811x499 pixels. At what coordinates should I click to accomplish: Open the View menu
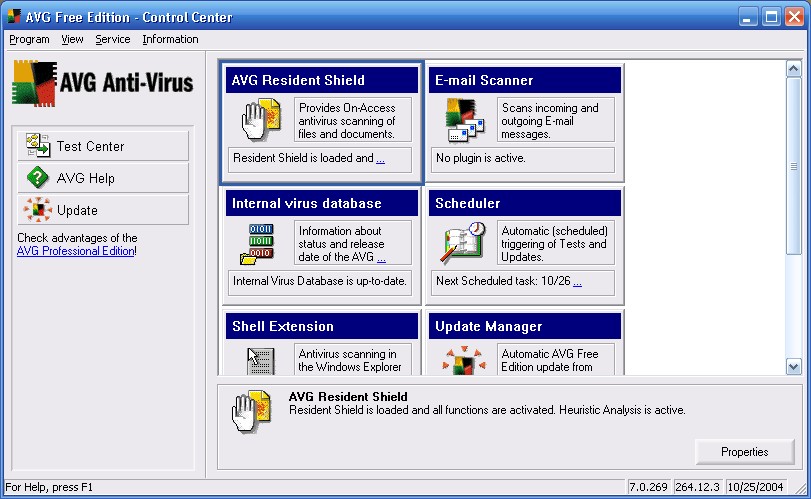72,39
